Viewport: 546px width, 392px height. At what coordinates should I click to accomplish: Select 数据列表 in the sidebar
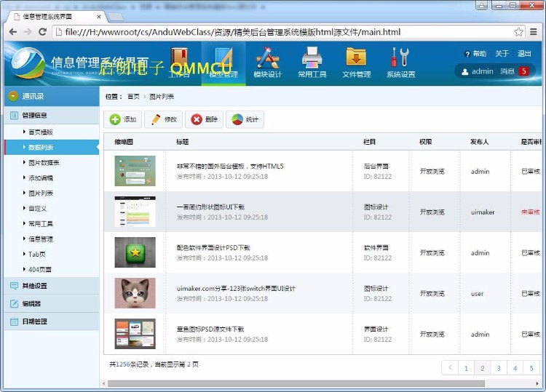coord(52,148)
